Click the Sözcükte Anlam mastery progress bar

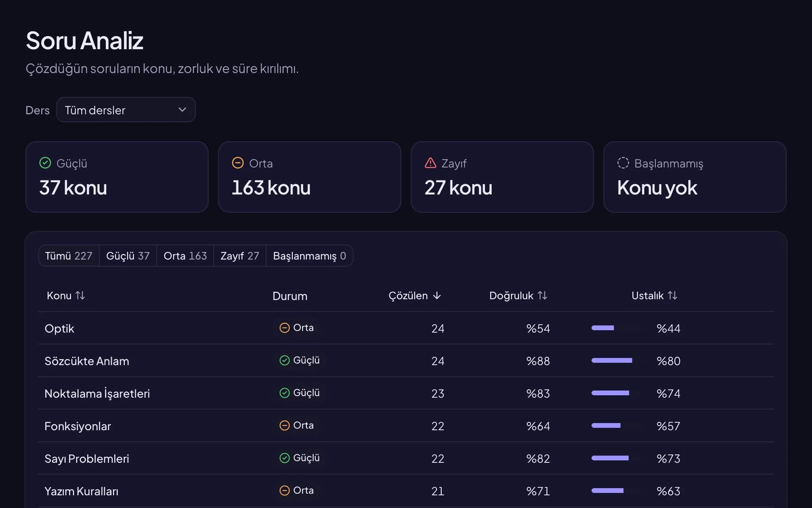[617, 360]
